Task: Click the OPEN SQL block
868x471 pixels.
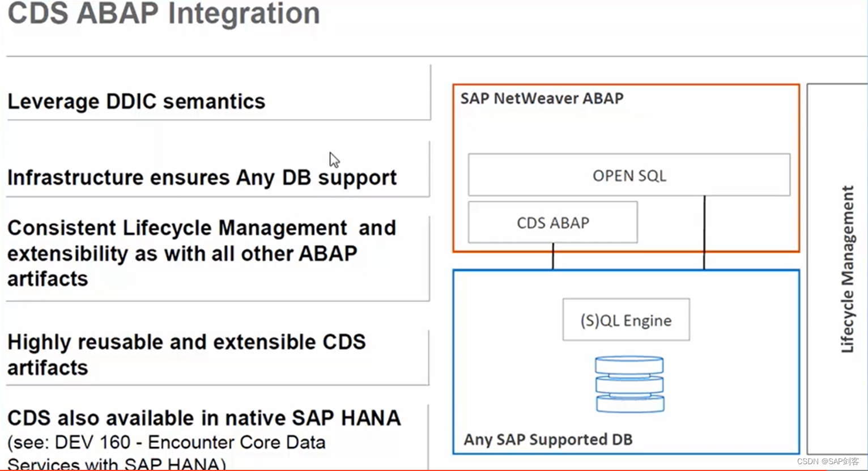Action: [629, 175]
